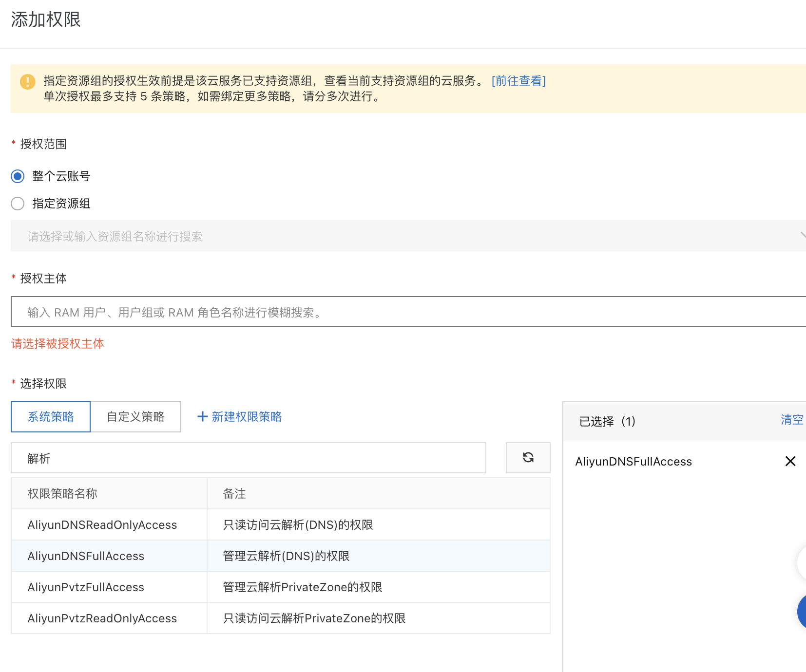Click description 管理云解析PrivateZone的权限

[303, 587]
